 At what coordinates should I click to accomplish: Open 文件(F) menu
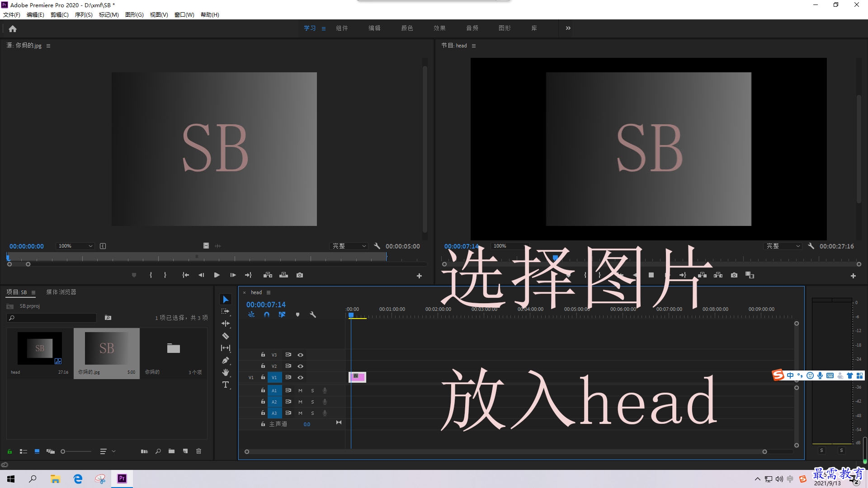point(12,14)
